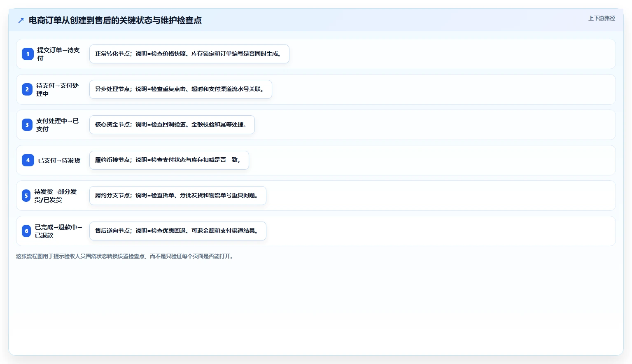Click the 履约衔接节点 description box

click(169, 160)
